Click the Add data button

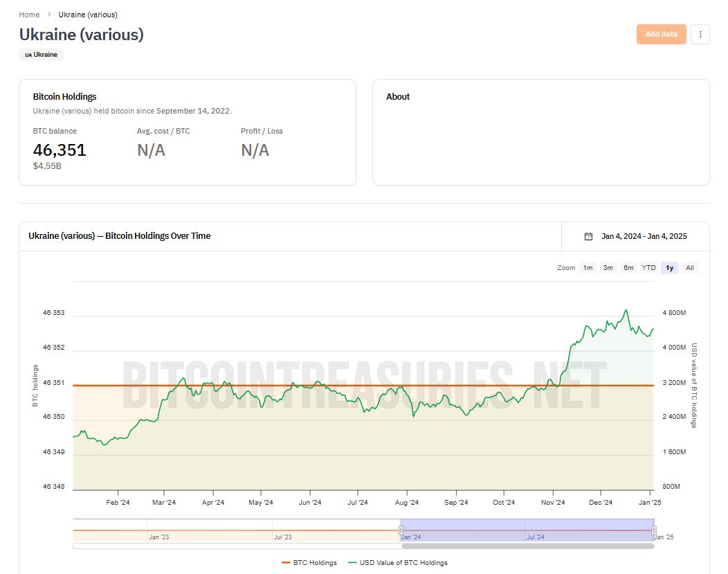coord(661,35)
